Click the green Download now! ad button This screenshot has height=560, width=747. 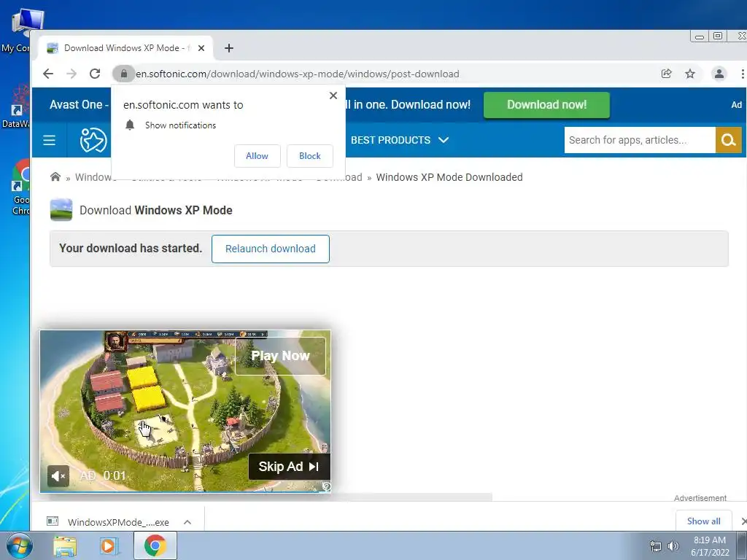coord(546,105)
